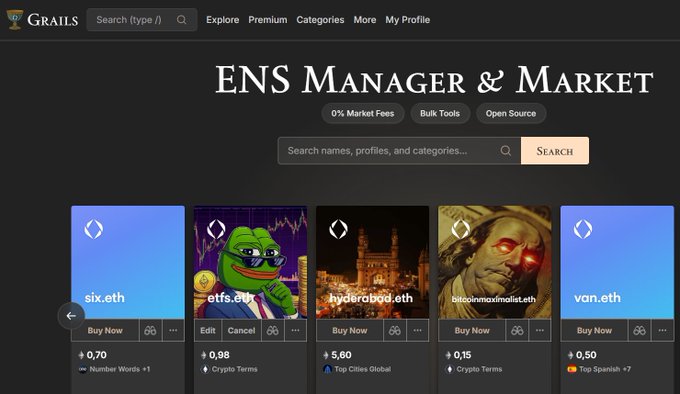The image size is (680, 394).
Task: Click ENS logo on van.eth card
Action: [x=583, y=229]
